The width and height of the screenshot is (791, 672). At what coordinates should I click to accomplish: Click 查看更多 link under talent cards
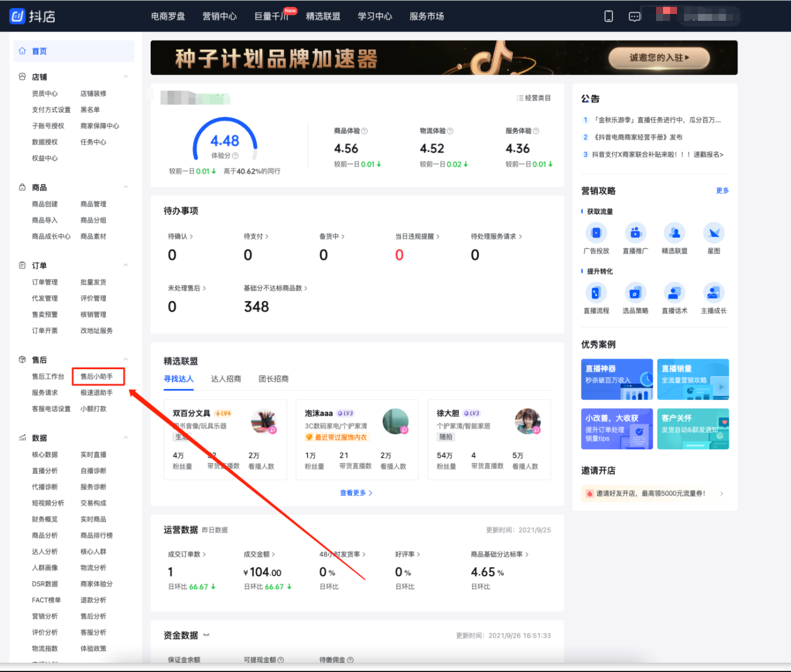356,493
